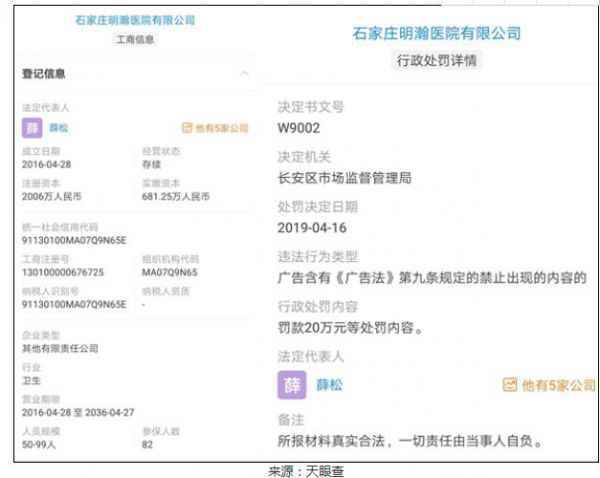Select the 行政处罚详情 tab label
The height and width of the screenshot is (478, 600).
click(x=437, y=60)
